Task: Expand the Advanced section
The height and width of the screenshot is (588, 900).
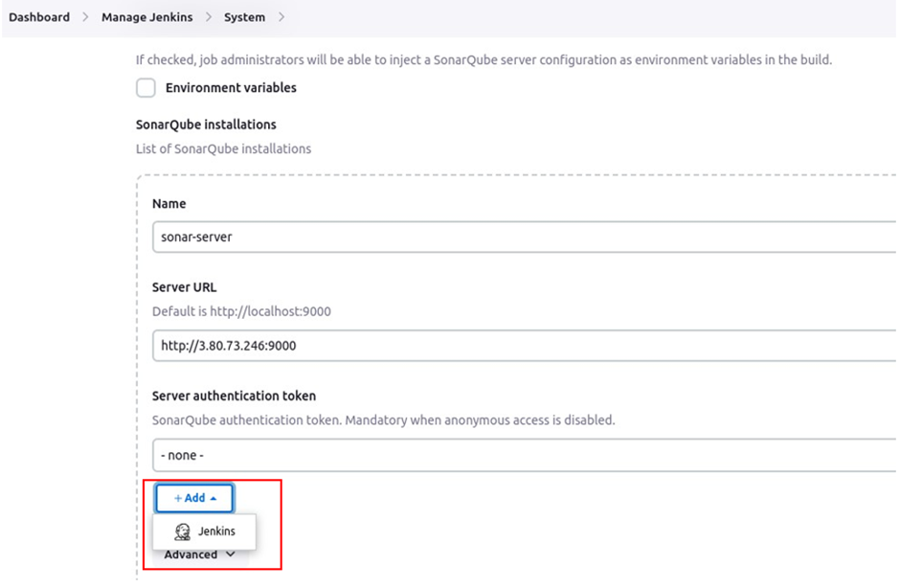Action: [199, 554]
